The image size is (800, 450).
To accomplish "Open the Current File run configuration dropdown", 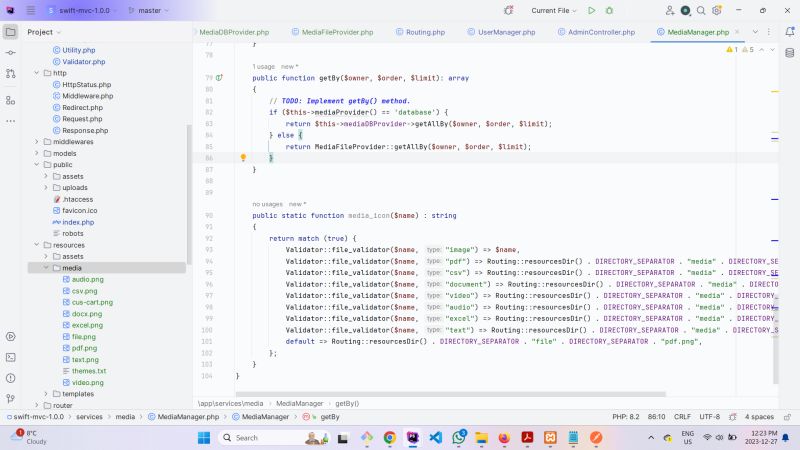I will click(x=555, y=10).
